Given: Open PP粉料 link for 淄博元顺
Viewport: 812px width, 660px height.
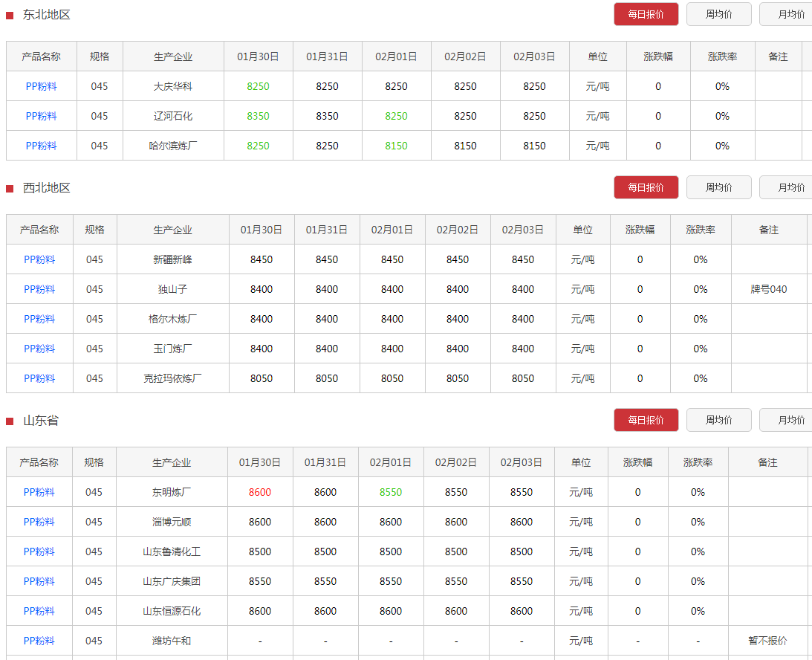Looking at the screenshot, I should tap(39, 522).
